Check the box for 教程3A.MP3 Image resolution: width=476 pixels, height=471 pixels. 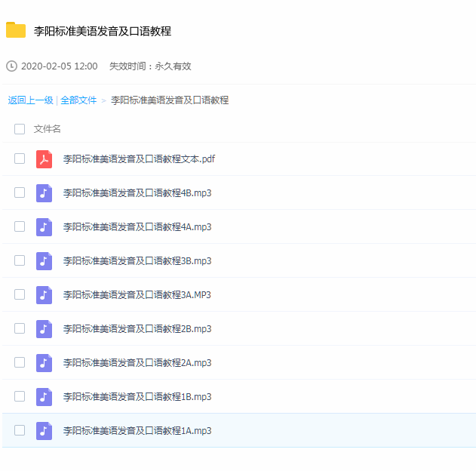[x=20, y=294]
